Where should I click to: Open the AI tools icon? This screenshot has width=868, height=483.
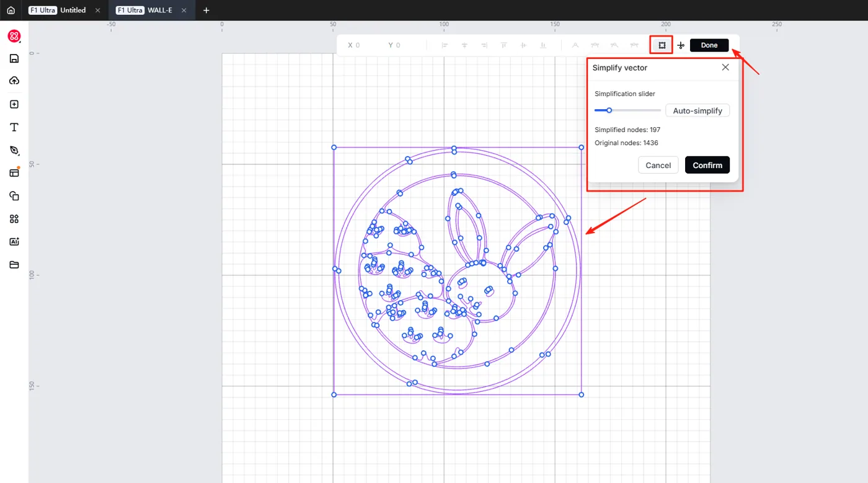(14, 242)
